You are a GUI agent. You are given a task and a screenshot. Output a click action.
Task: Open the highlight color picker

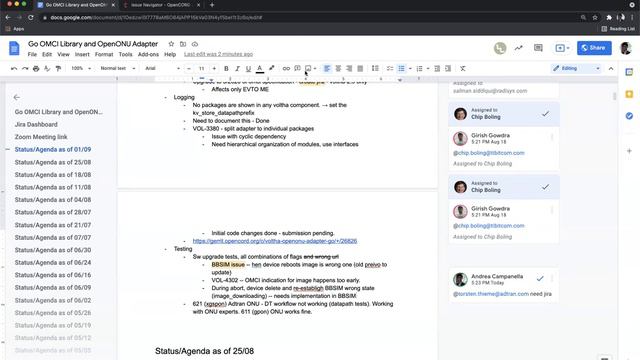(271, 69)
